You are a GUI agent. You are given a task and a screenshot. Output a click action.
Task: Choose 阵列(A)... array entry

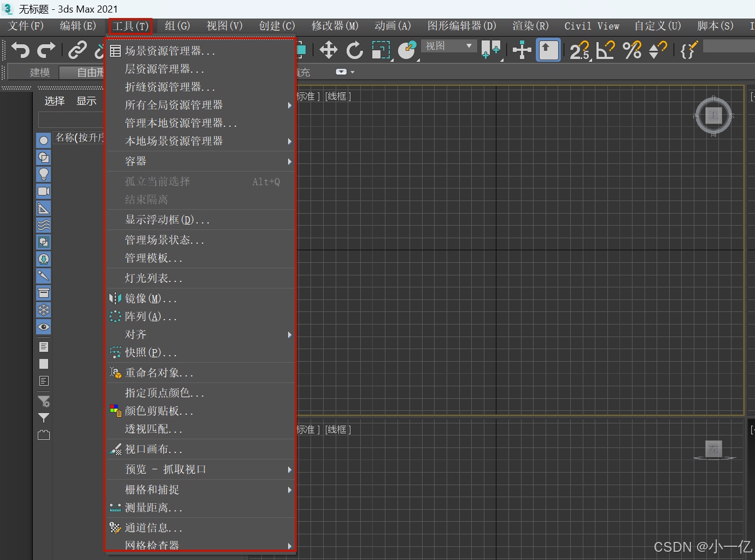click(201, 316)
